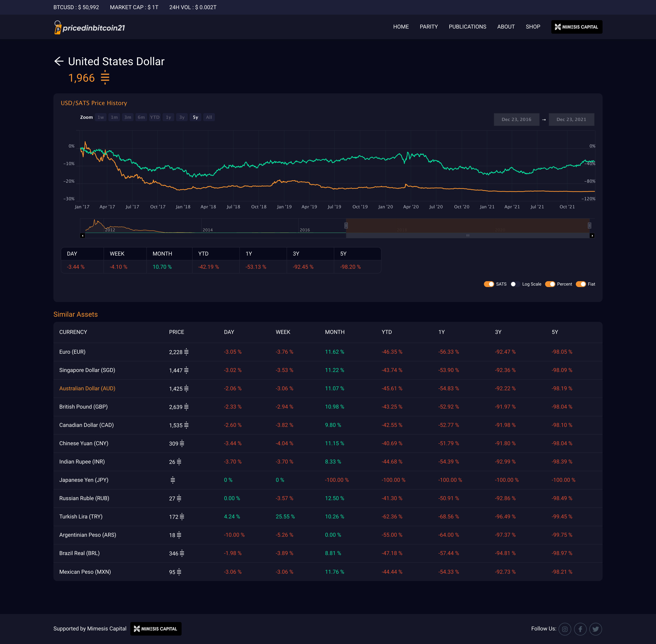Click the sats symbol next to 1,966
656x644 pixels.
[105, 77]
